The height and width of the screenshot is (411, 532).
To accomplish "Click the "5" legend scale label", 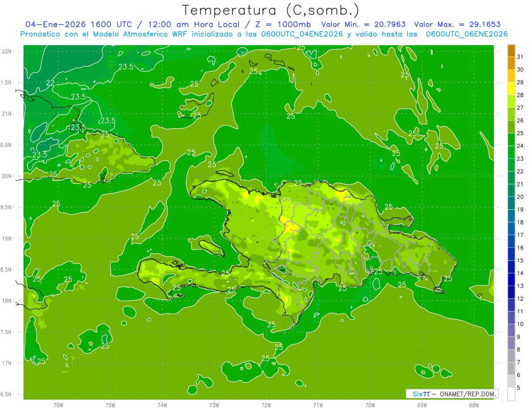I will 519,388.
